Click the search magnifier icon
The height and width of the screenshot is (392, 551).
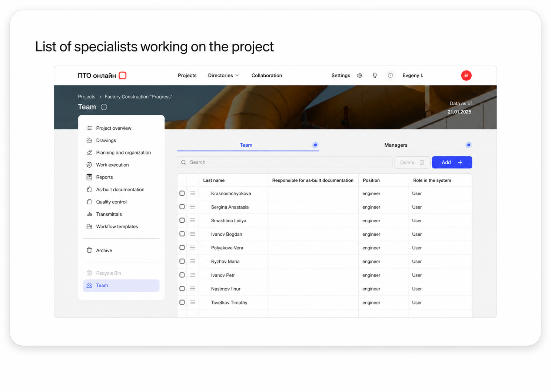(183, 162)
